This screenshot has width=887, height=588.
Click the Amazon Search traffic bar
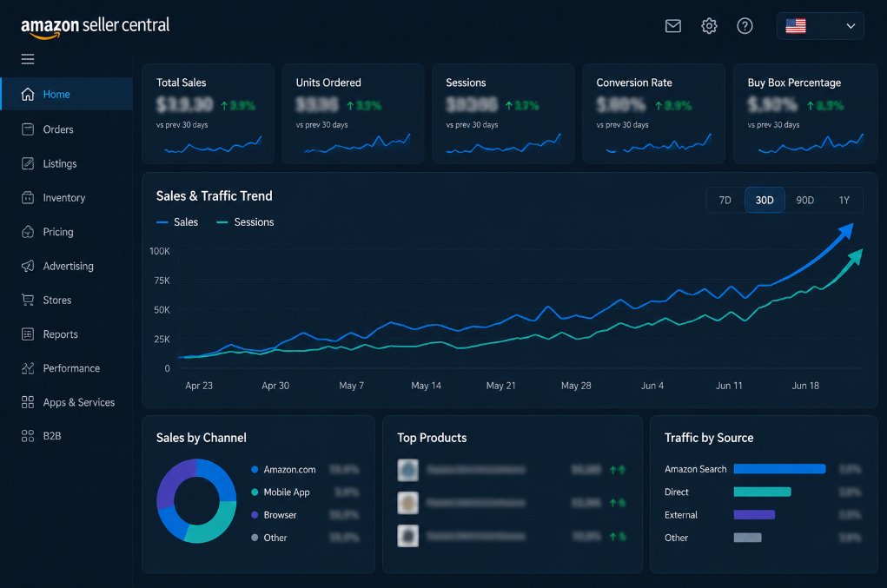(x=779, y=469)
